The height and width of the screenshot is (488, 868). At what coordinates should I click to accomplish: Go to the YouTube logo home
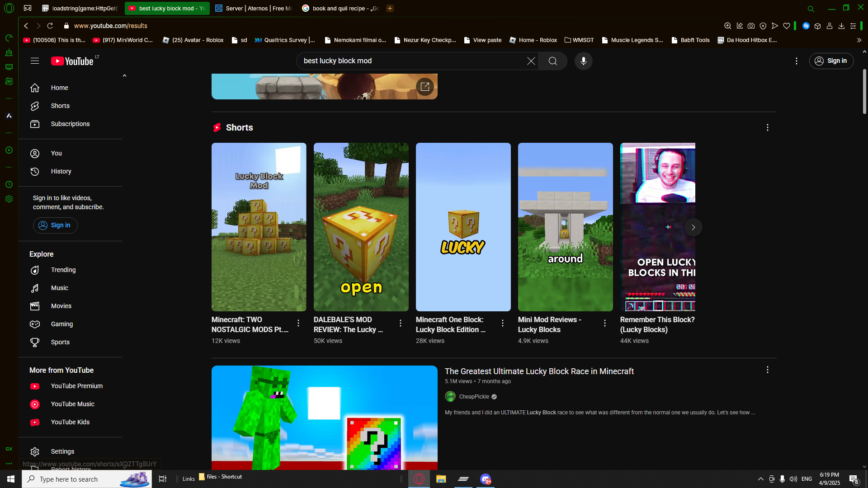click(x=72, y=61)
